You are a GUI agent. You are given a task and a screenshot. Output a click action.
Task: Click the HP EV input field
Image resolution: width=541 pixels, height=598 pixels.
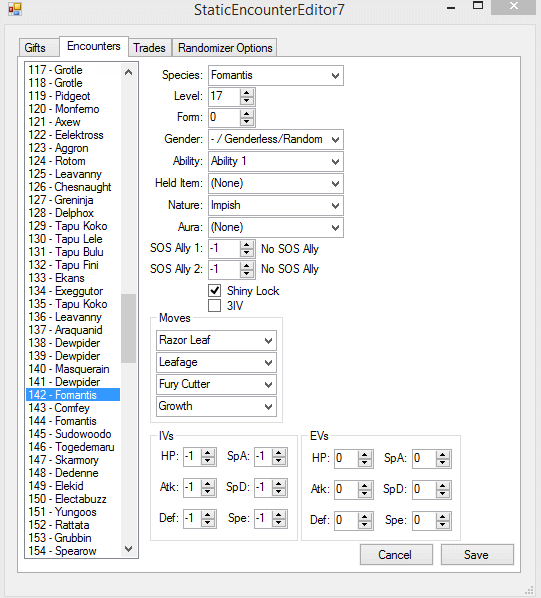pos(347,458)
